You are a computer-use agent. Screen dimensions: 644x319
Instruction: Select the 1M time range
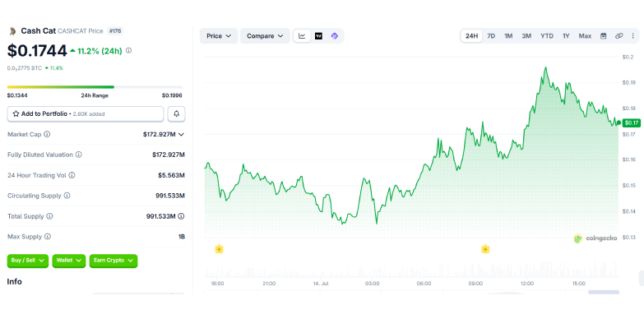(x=508, y=36)
